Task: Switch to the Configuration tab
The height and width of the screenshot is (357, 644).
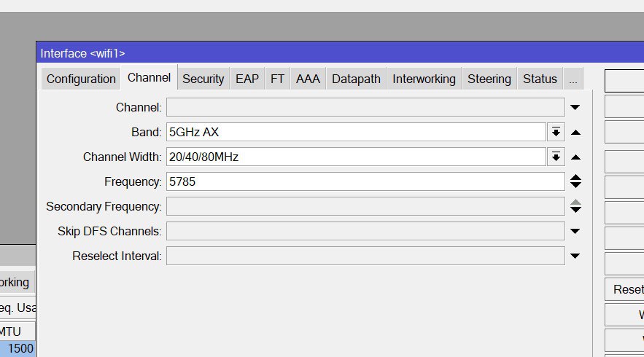Action: point(81,79)
